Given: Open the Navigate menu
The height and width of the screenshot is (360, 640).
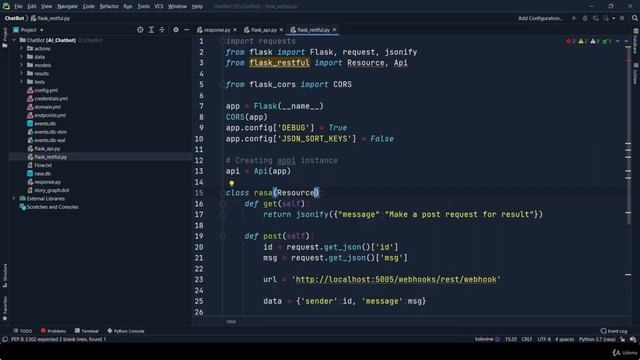Looking at the screenshot, I should (x=67, y=7).
